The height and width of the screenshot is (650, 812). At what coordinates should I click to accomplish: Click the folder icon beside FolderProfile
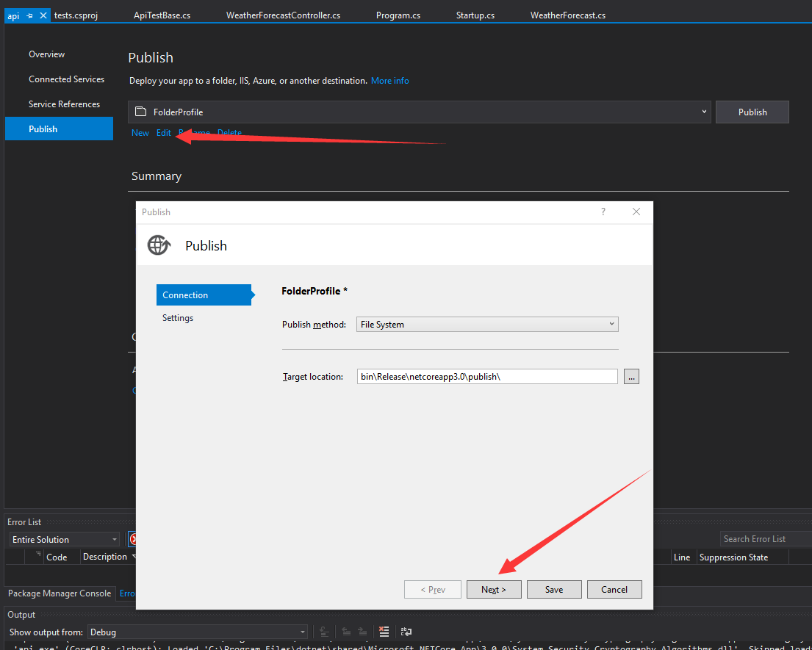pos(140,112)
